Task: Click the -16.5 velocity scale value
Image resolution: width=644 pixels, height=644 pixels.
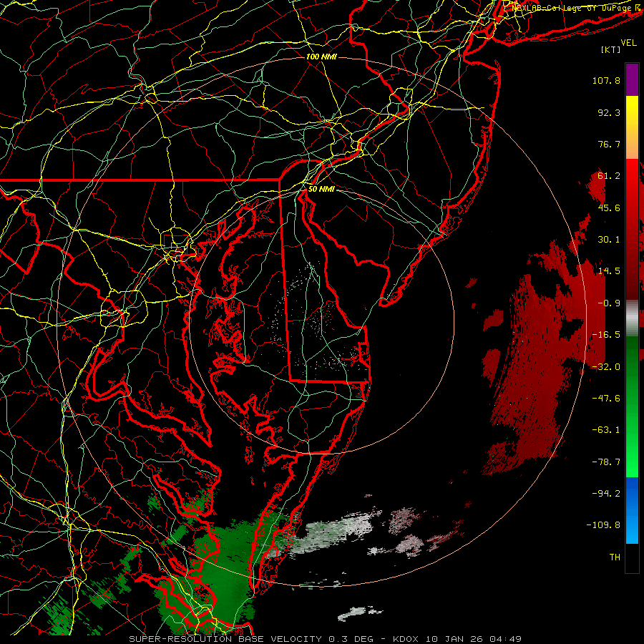Action: pyautogui.click(x=606, y=335)
